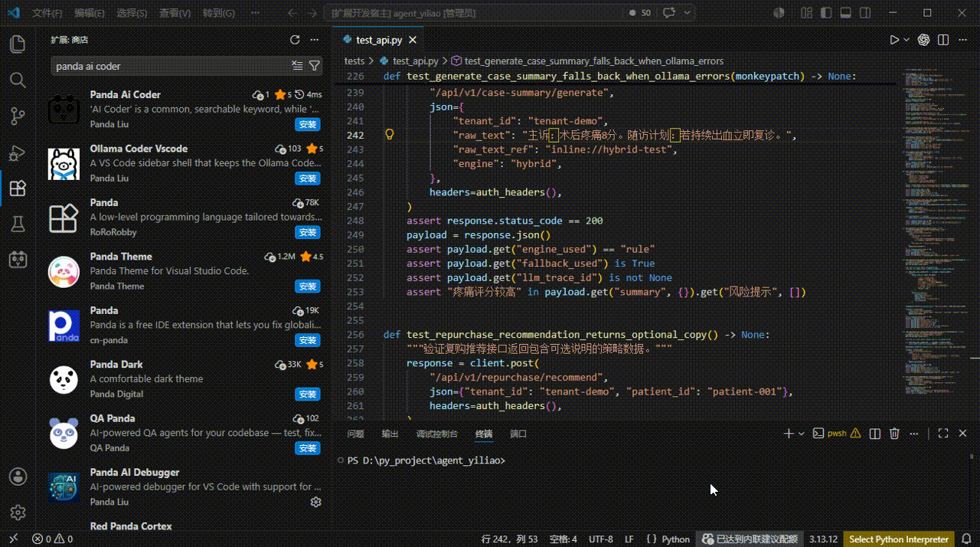The image size is (980, 547).
Task: Click Select Python Interpreter in status bar
Action: tap(899, 539)
